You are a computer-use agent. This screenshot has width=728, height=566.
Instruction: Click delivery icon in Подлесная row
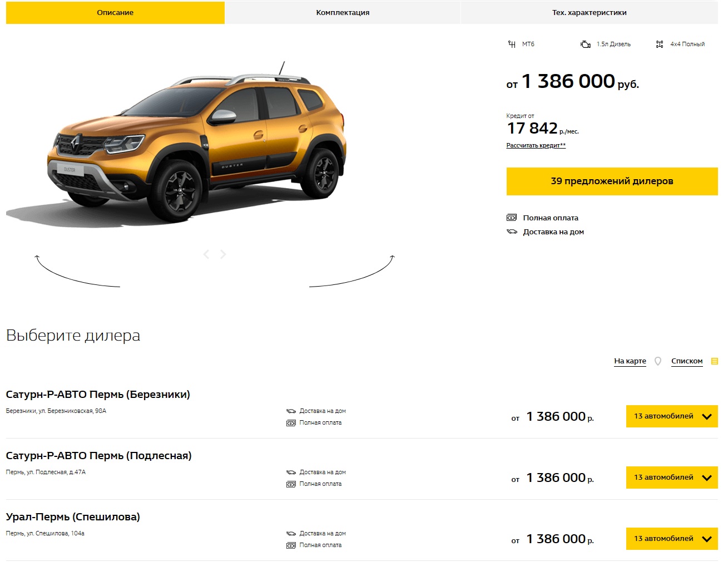coord(291,473)
